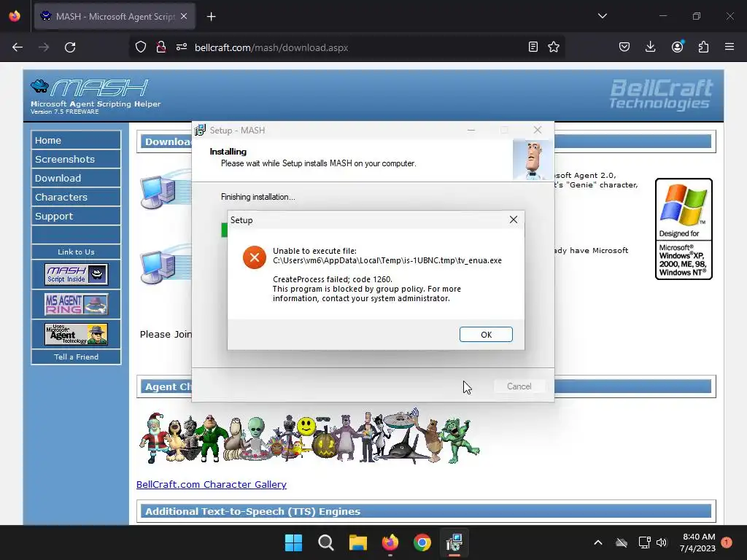Open the Pocket save icon
Image resolution: width=747 pixels, height=560 pixels.
[624, 47]
